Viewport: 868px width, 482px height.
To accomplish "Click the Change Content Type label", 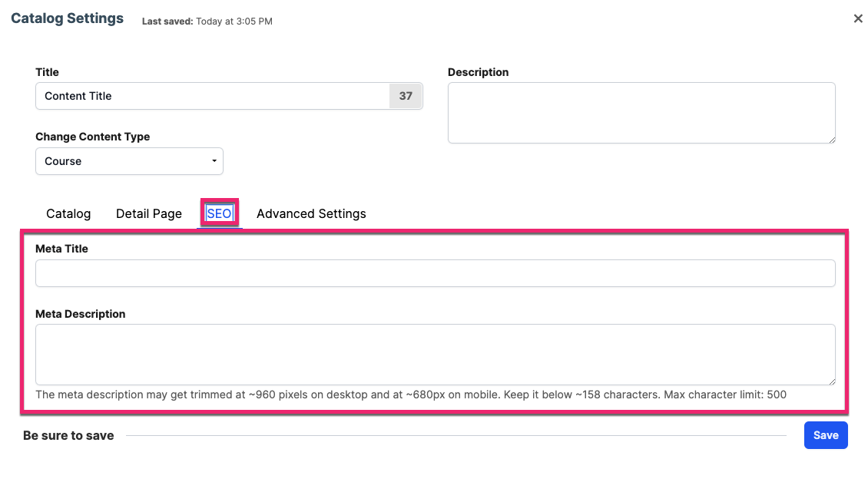I will pyautogui.click(x=93, y=137).
